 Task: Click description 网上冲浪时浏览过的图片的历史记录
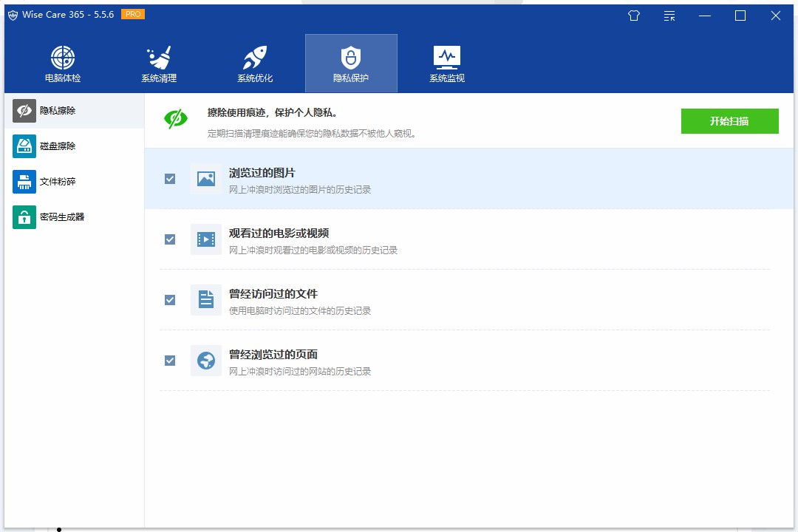click(300, 190)
